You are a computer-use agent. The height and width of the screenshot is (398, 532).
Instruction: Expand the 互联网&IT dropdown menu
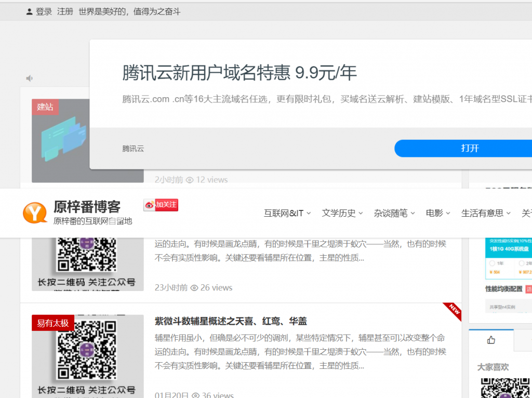287,213
